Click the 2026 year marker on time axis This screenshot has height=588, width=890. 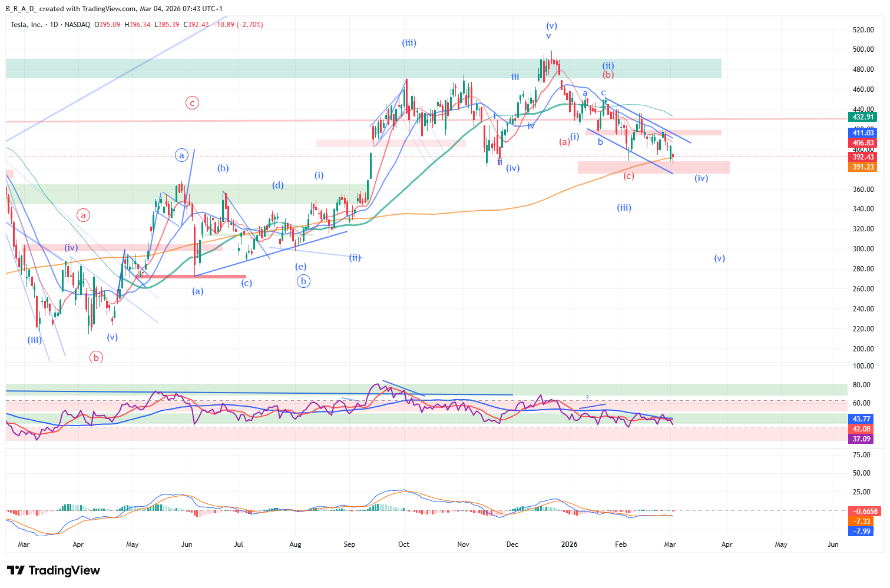pyautogui.click(x=569, y=544)
